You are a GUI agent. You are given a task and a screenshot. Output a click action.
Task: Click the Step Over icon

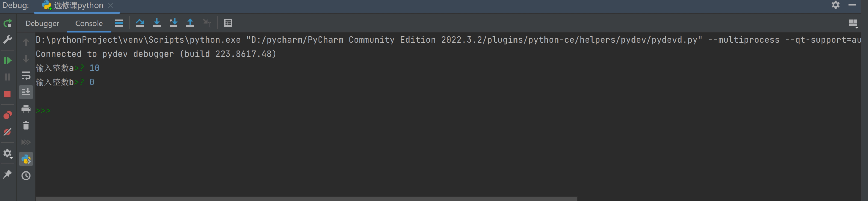pyautogui.click(x=140, y=23)
